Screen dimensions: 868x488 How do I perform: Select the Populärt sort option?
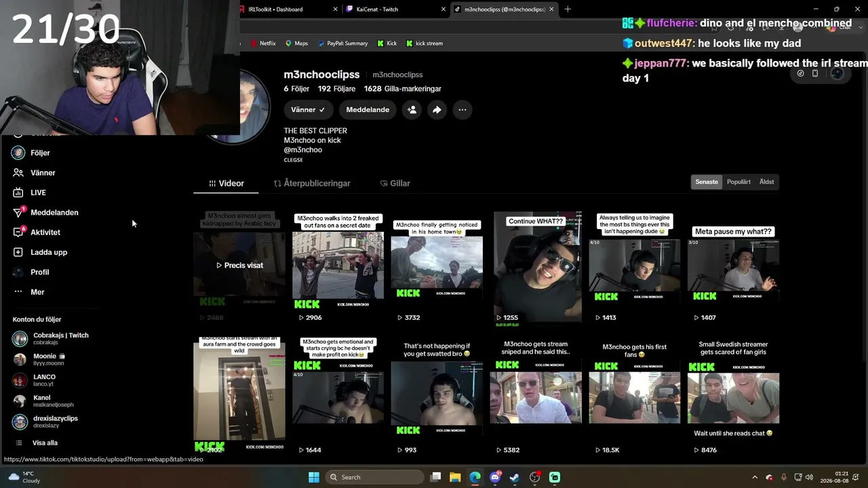[738, 182]
